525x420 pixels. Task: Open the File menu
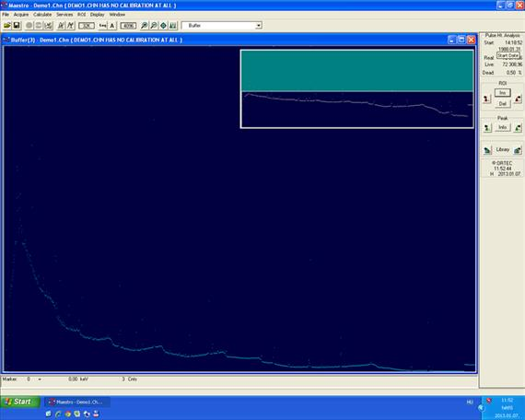click(6, 15)
